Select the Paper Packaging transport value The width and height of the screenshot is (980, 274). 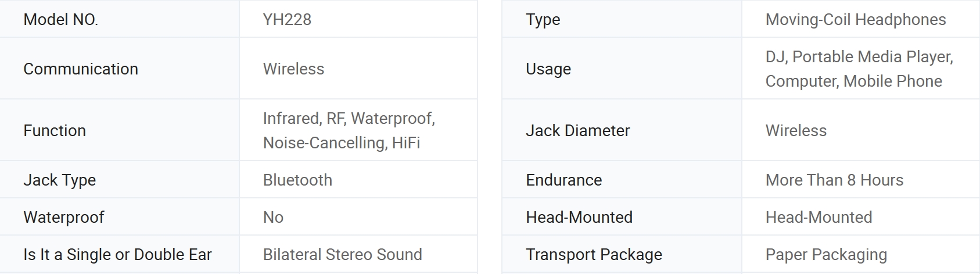pos(826,255)
